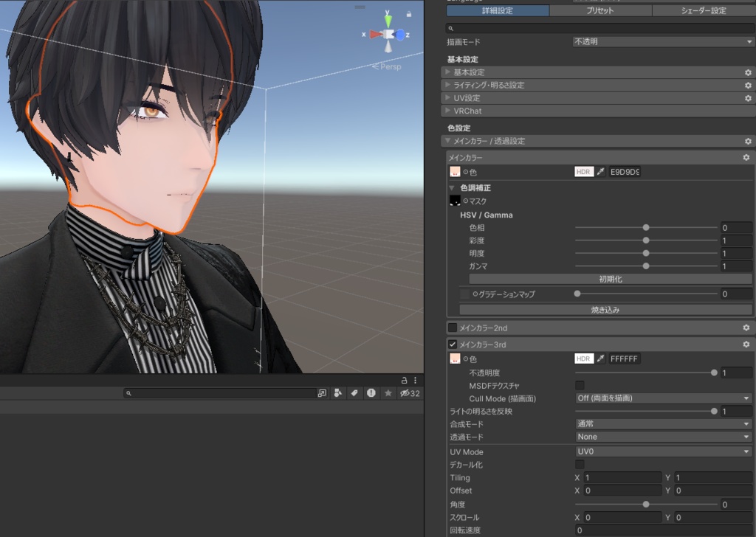Select the tag filter icon in the search bar

[x=354, y=393]
